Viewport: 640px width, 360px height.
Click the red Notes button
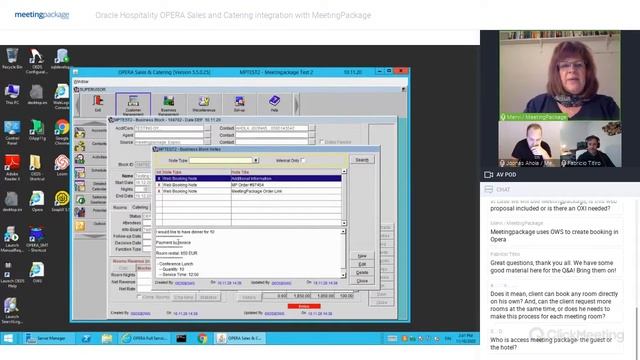coord(304,307)
